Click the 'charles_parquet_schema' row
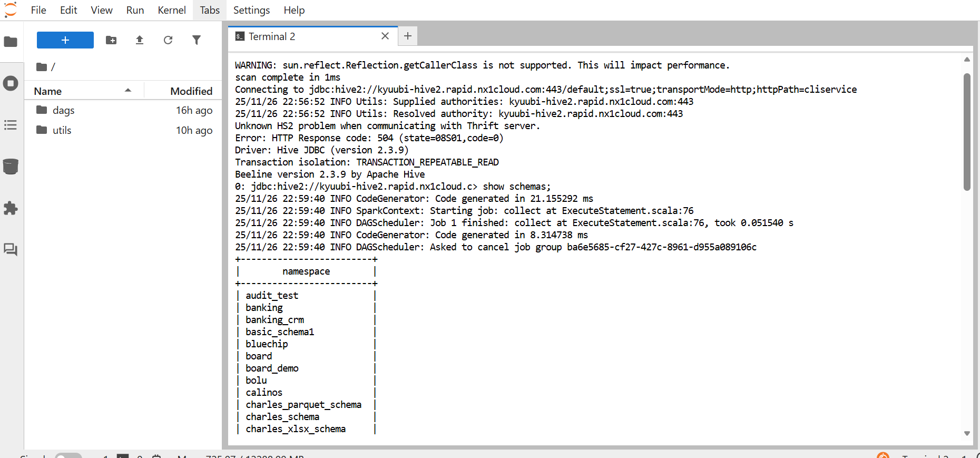The height and width of the screenshot is (458, 980). point(303,405)
